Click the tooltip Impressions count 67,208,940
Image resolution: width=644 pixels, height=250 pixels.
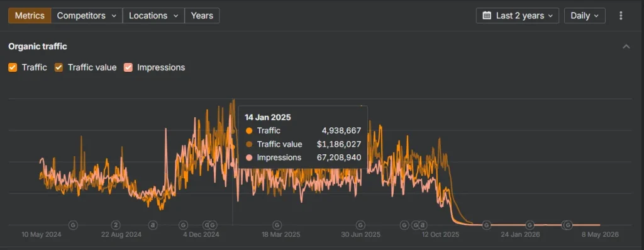tap(339, 157)
